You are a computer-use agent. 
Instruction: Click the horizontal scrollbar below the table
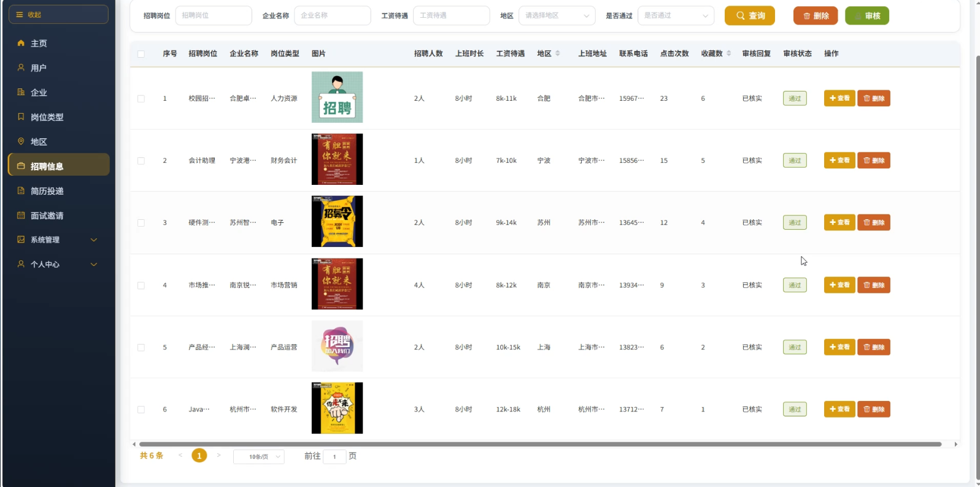[x=540, y=444]
